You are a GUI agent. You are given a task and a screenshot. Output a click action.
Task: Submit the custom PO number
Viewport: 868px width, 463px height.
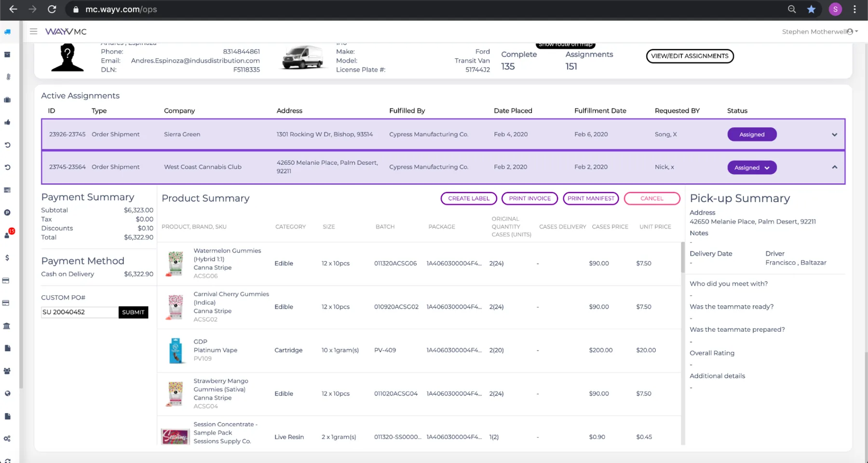tap(133, 312)
